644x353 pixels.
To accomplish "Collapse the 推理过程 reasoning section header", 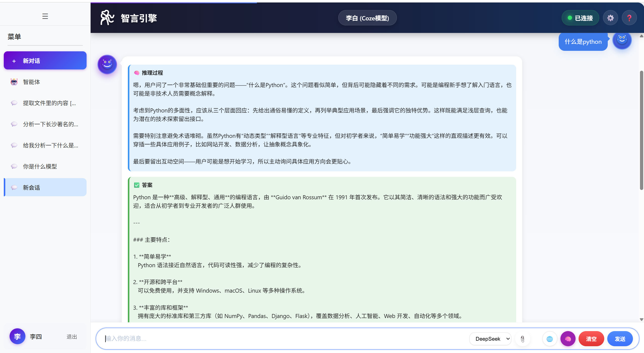I will [x=152, y=73].
